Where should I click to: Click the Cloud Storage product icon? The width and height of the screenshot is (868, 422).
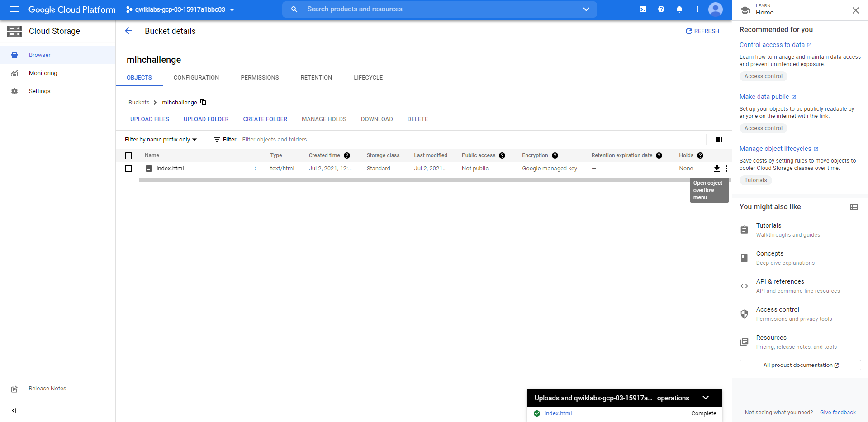(x=14, y=31)
